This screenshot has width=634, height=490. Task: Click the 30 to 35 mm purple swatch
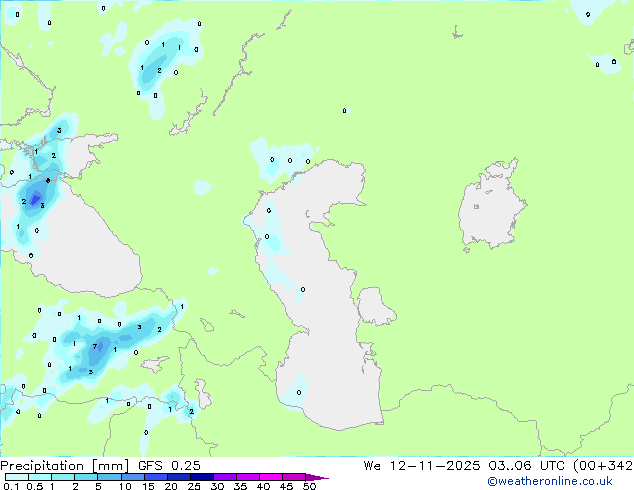pos(224,477)
